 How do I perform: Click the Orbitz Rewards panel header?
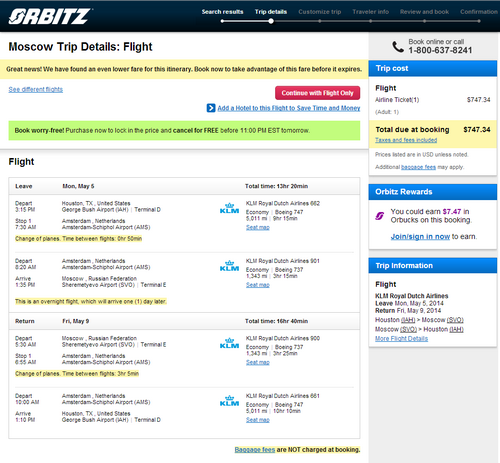click(433, 192)
